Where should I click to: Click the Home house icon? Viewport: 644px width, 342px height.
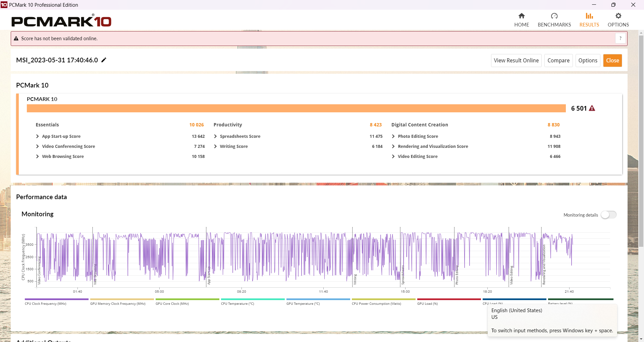[522, 16]
